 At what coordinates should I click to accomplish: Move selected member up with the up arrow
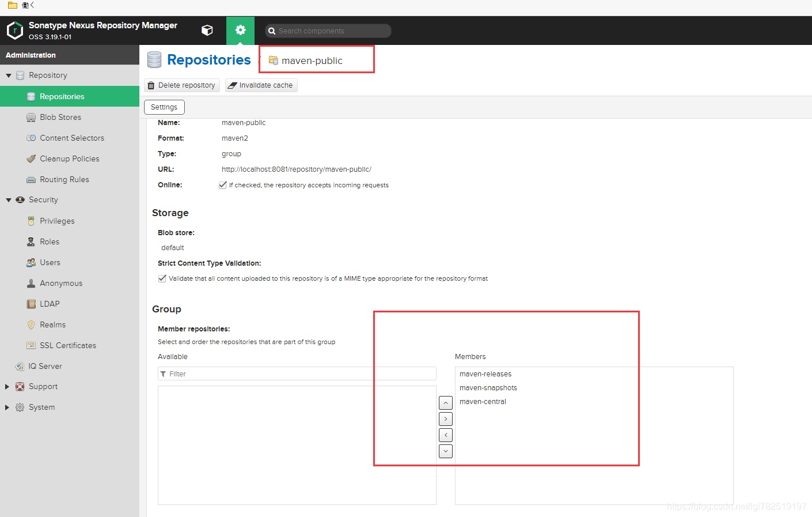(446, 403)
